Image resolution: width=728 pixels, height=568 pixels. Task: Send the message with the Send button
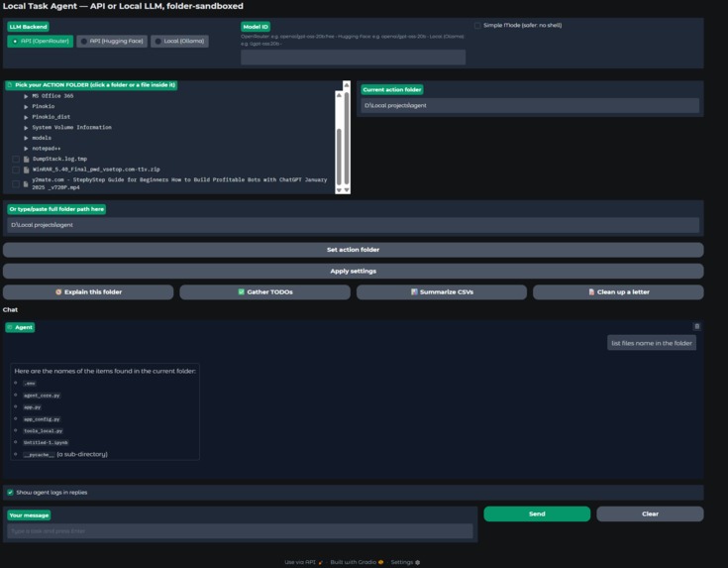tap(537, 513)
